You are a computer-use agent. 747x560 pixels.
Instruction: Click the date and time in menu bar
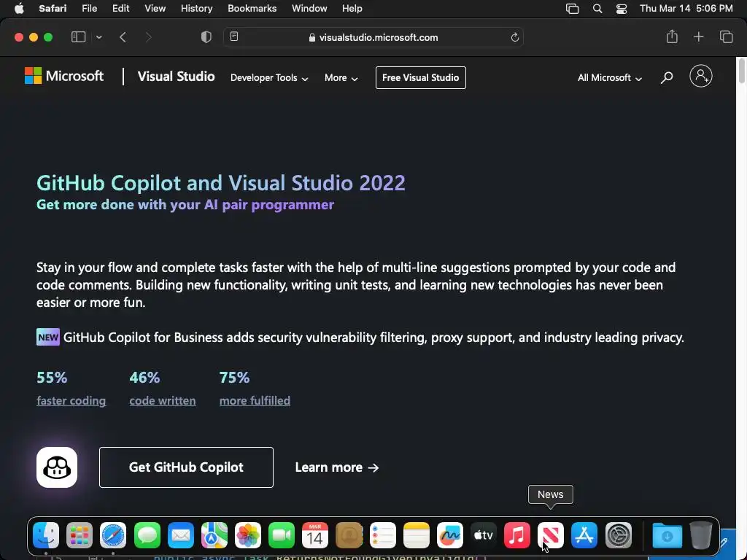point(686,9)
